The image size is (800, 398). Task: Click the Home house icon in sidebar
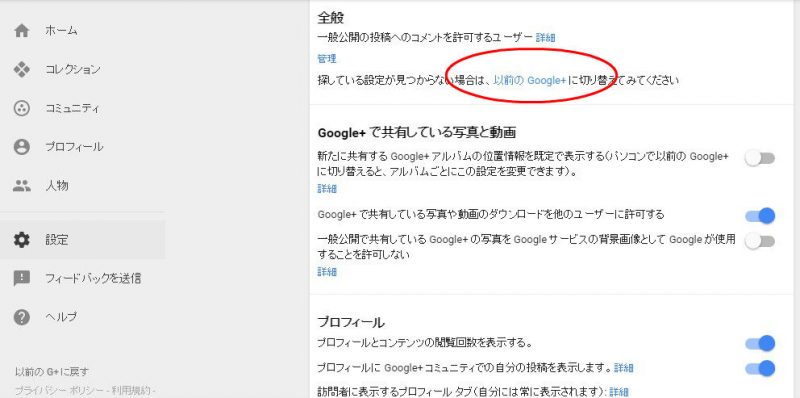[x=21, y=31]
